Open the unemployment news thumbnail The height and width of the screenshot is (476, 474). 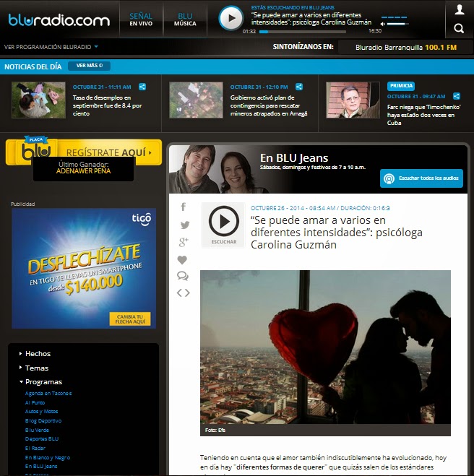coord(38,100)
